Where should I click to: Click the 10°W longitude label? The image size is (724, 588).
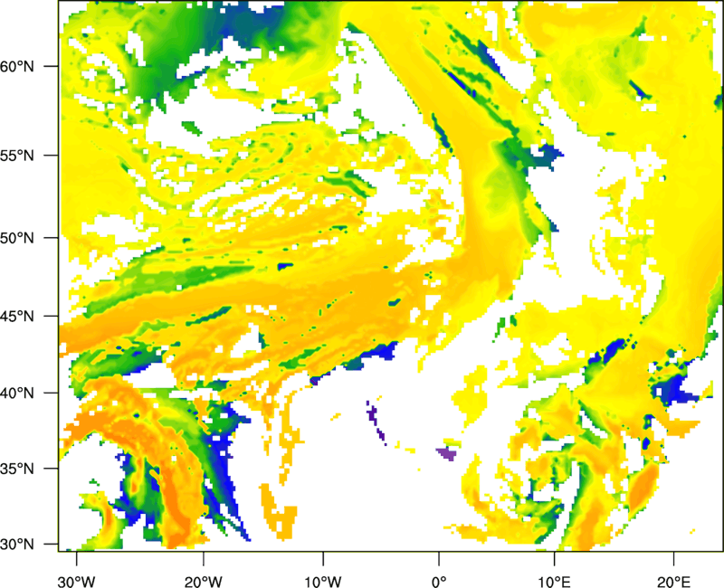(x=323, y=581)
